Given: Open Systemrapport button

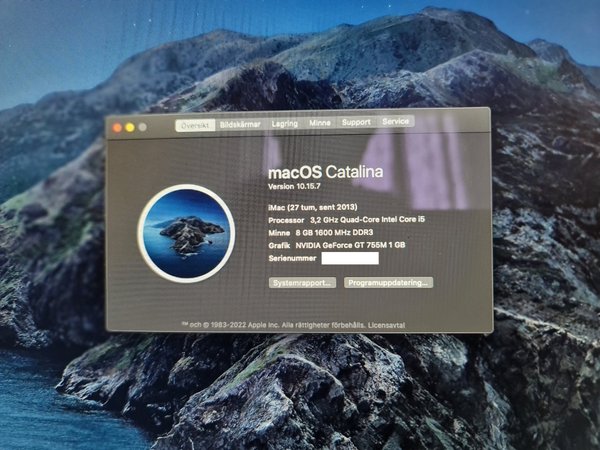Looking at the screenshot, I should [302, 283].
